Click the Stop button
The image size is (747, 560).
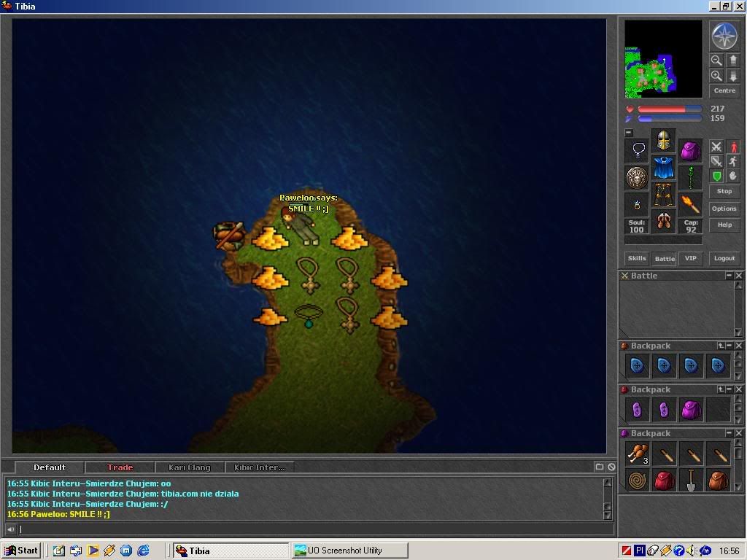724,191
